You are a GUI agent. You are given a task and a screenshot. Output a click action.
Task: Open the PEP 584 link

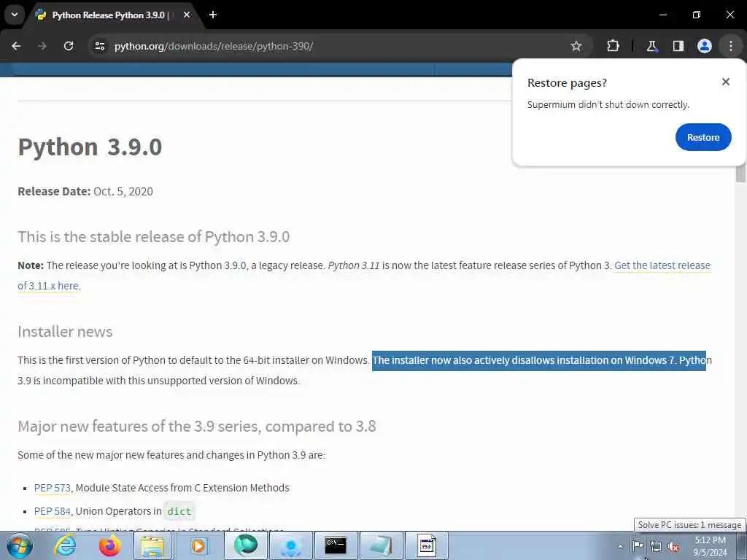point(53,511)
